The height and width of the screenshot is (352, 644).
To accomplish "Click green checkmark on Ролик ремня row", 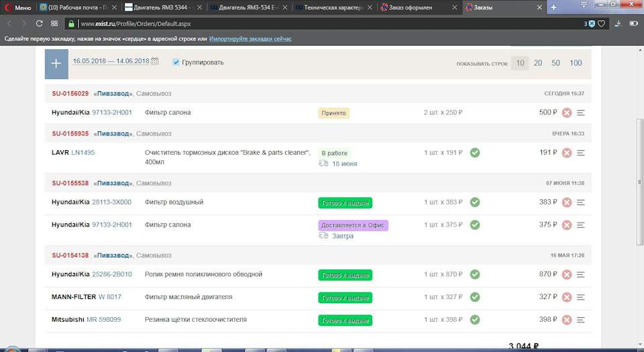I will 475,274.
